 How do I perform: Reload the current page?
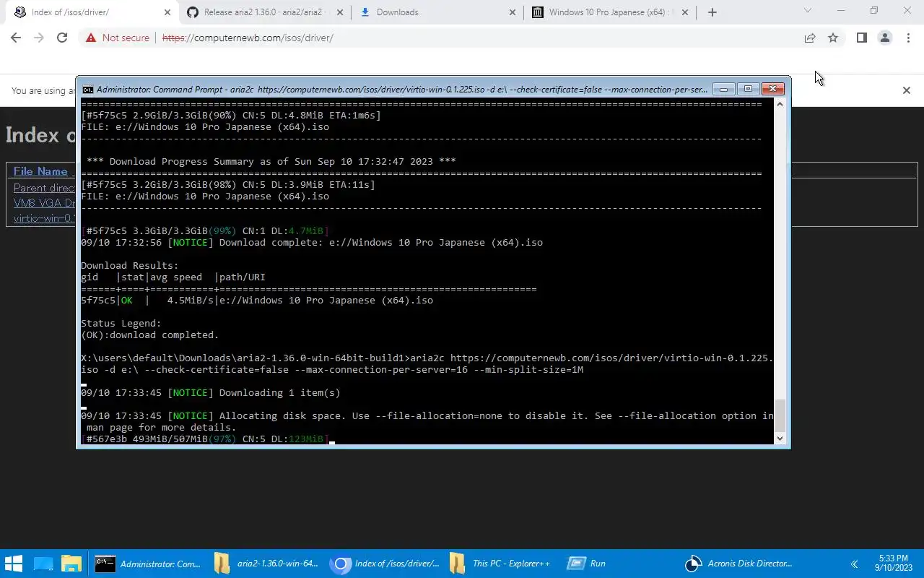click(x=62, y=38)
